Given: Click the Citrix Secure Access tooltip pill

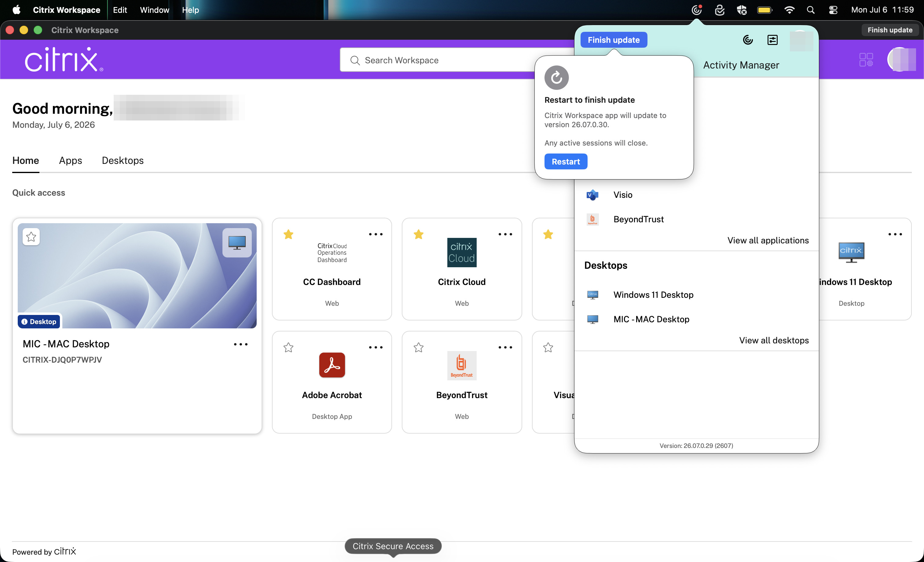Looking at the screenshot, I should click(393, 546).
